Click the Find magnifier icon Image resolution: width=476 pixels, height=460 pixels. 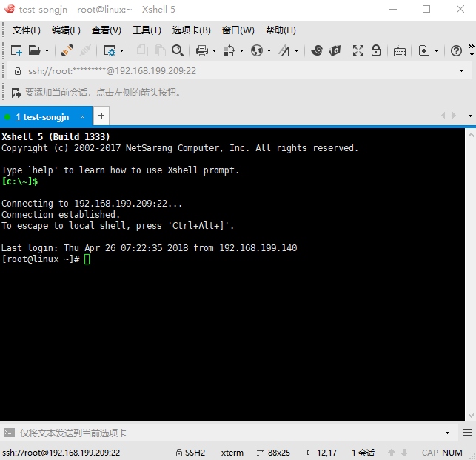click(x=178, y=50)
